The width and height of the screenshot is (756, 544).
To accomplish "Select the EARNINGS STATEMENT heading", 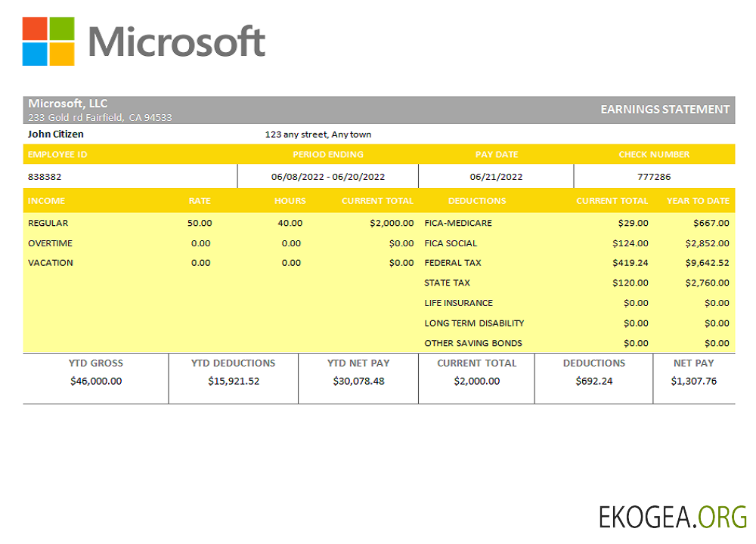I will click(x=665, y=110).
